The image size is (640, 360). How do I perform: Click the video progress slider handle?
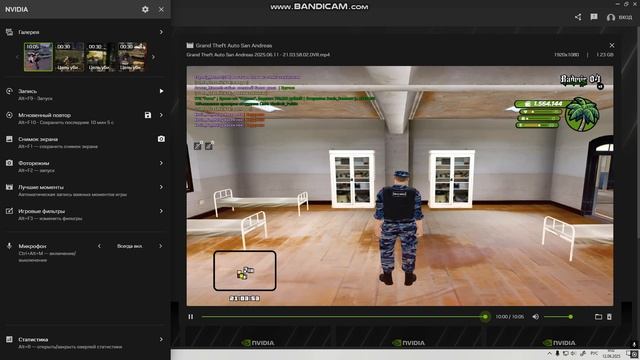pyautogui.click(x=485, y=317)
